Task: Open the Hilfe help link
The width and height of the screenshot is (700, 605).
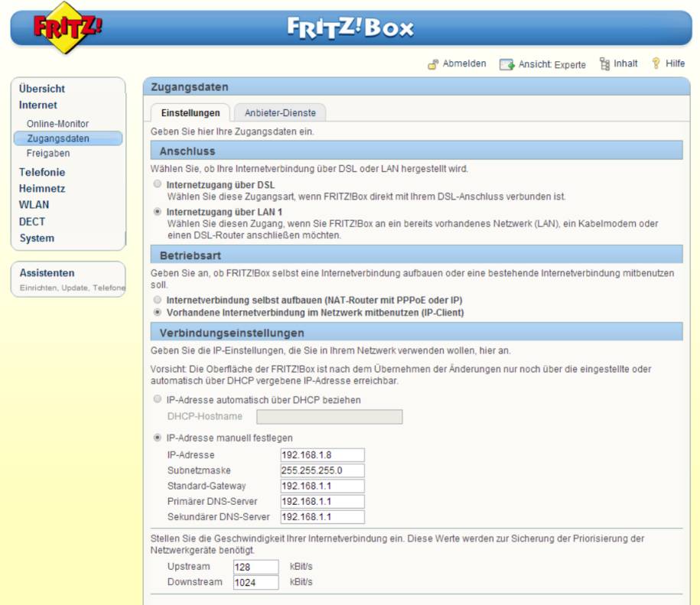Action: 675,63
